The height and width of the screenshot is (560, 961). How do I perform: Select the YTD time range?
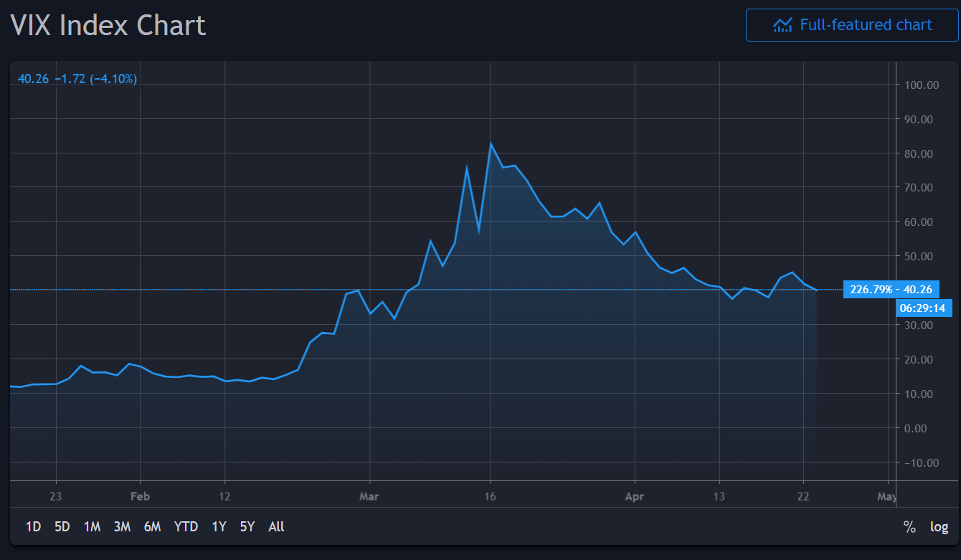tap(186, 526)
